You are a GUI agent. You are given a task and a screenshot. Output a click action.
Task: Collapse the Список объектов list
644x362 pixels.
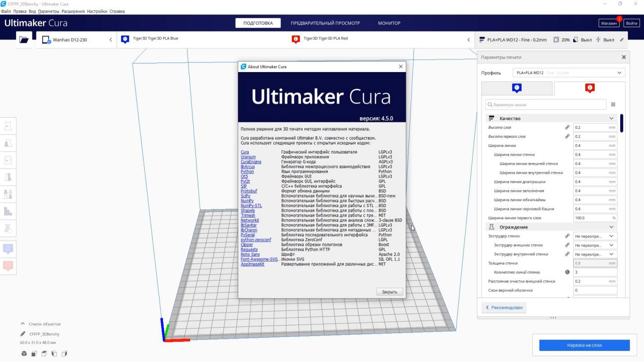[23, 324]
